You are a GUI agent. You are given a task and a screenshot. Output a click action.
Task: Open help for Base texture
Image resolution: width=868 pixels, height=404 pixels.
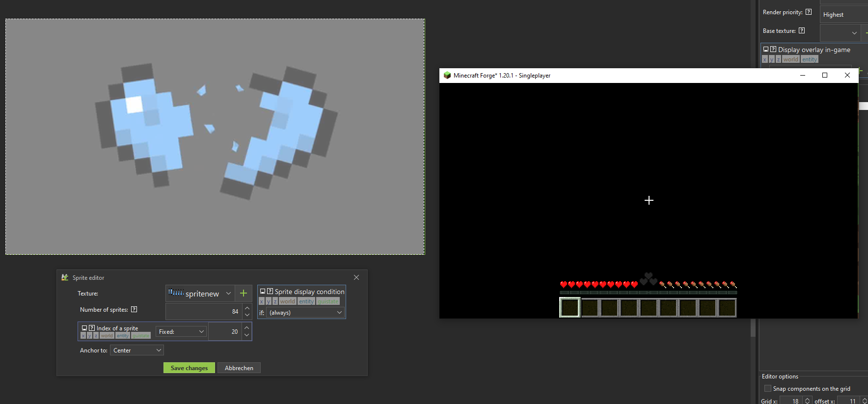coord(802,30)
